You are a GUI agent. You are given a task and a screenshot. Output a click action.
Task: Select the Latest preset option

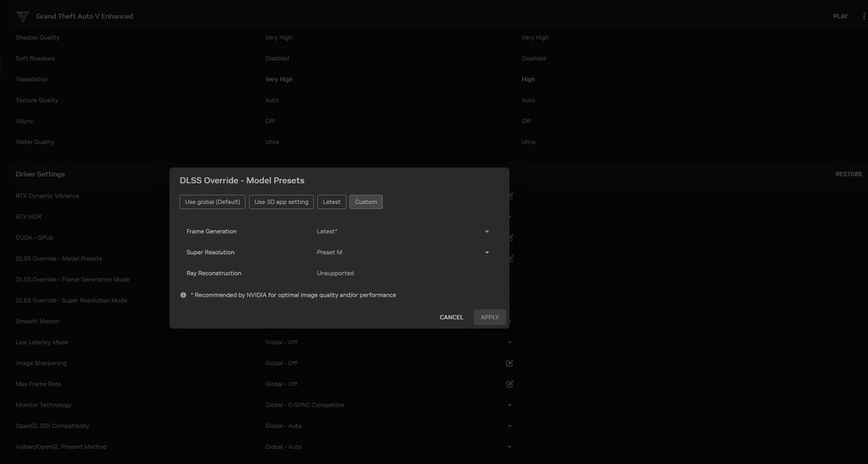(x=332, y=202)
